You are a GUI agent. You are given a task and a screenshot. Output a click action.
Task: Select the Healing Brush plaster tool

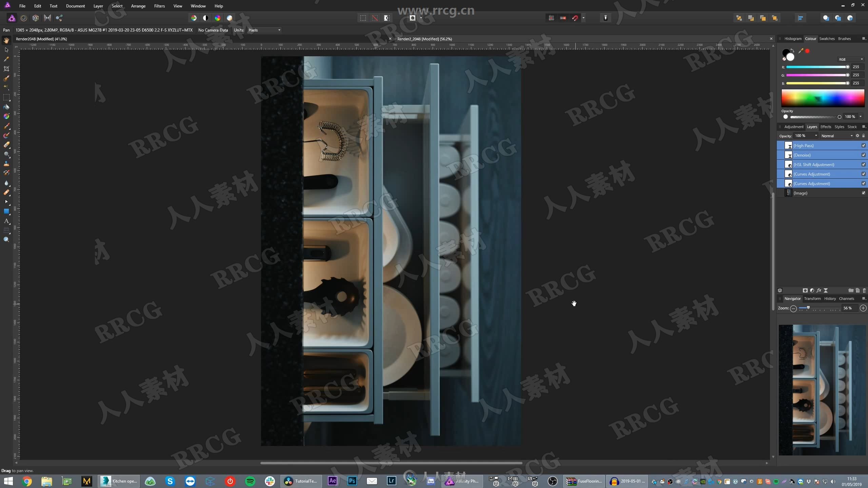point(6,192)
